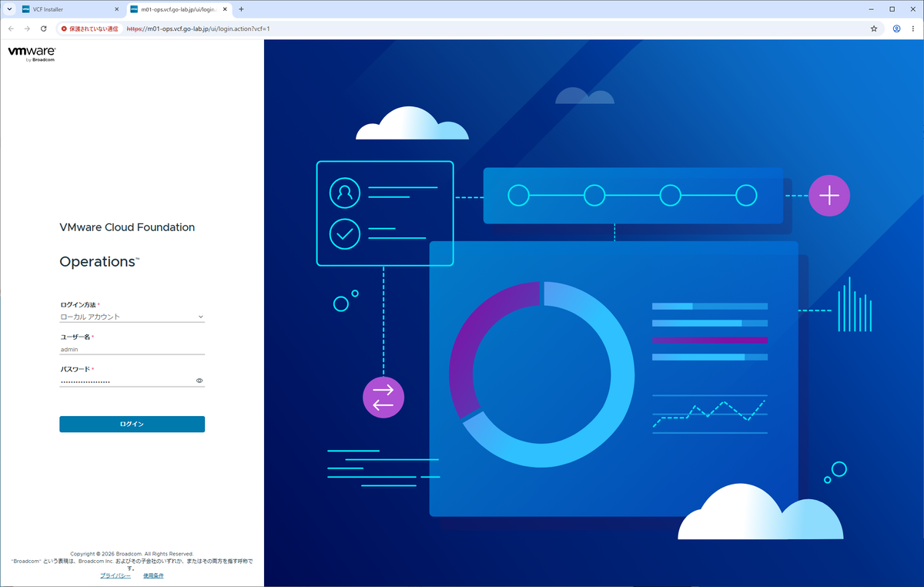
Task: Click the address bar URL
Action: (x=198, y=29)
